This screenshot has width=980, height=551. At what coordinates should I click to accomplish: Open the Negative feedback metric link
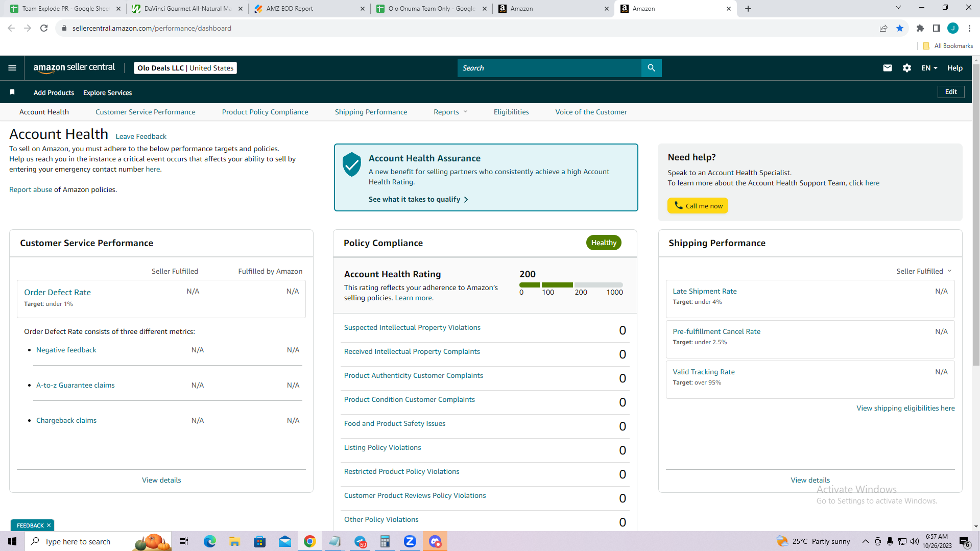point(66,350)
